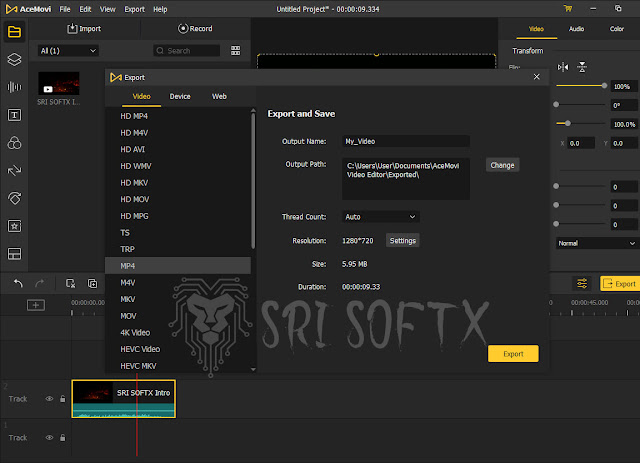
Task: Open the Help menu
Action: (x=160, y=9)
